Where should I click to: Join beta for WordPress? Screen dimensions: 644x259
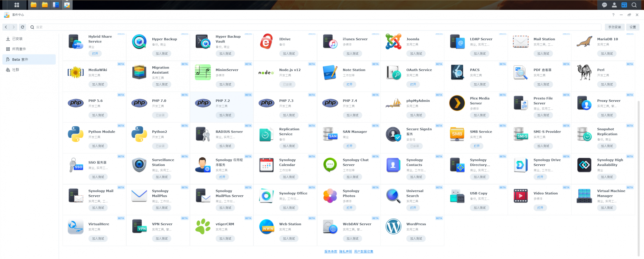pos(416,238)
